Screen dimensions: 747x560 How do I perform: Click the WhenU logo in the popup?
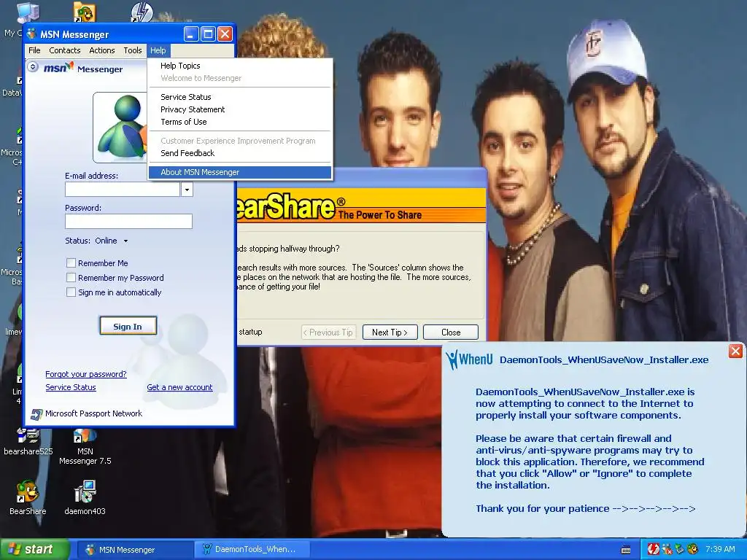coord(470,359)
